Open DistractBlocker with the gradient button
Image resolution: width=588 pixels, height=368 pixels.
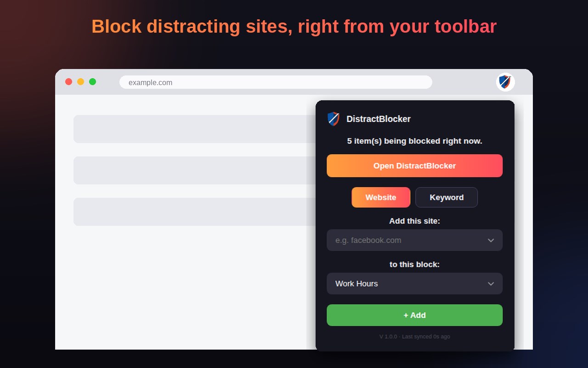click(414, 166)
